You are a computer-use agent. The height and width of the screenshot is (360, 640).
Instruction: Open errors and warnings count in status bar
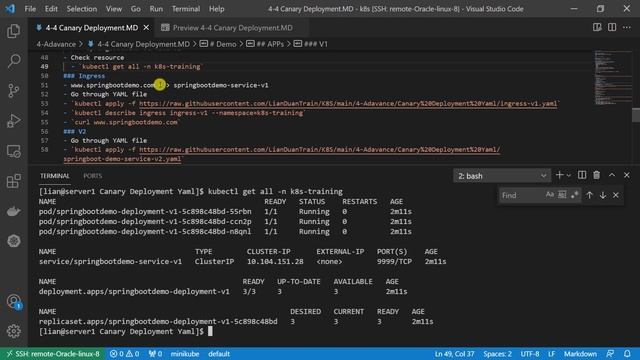124,353
